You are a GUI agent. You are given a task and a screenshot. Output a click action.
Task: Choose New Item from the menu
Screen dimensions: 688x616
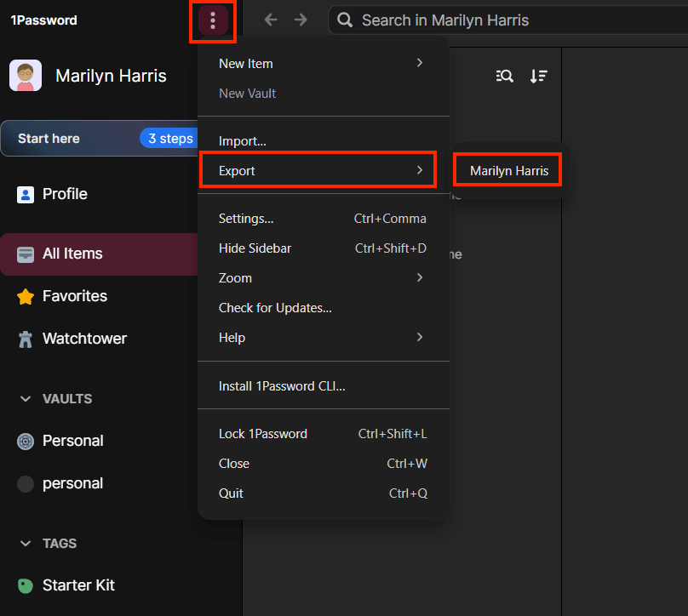324,64
